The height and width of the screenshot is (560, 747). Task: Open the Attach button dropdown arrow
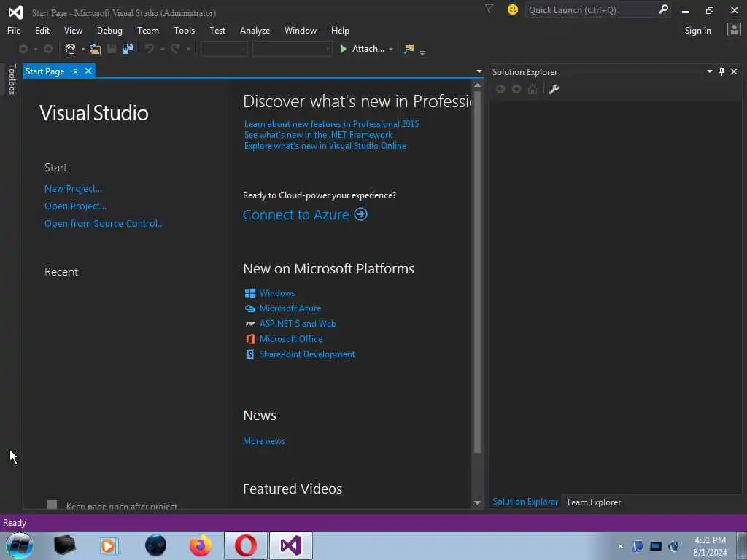pos(391,49)
